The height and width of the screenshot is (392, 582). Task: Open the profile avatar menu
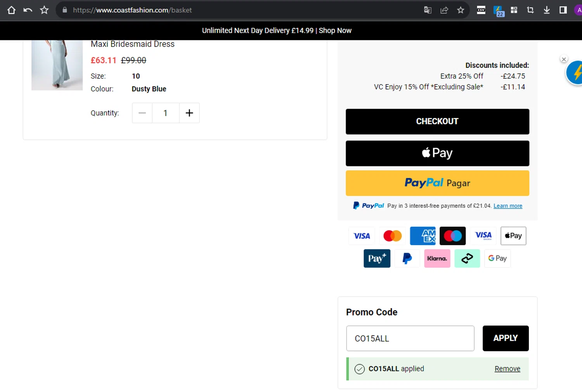click(578, 10)
